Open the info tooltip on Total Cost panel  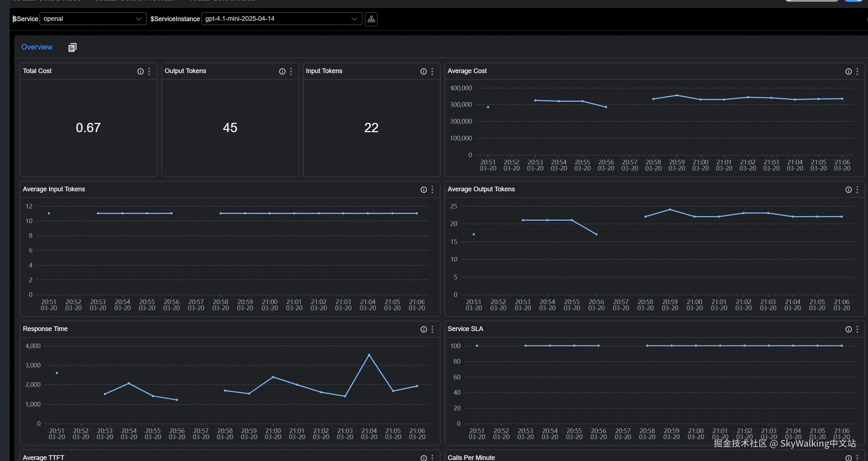click(140, 71)
